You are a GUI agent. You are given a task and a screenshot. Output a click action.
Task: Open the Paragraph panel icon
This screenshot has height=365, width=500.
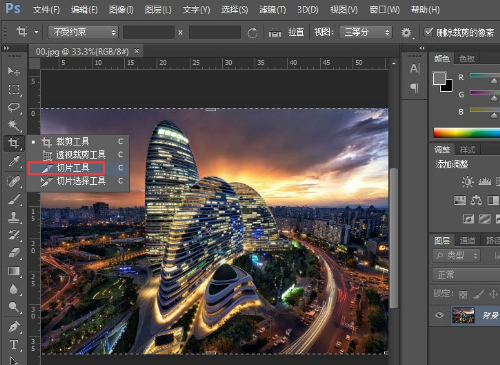(x=414, y=88)
